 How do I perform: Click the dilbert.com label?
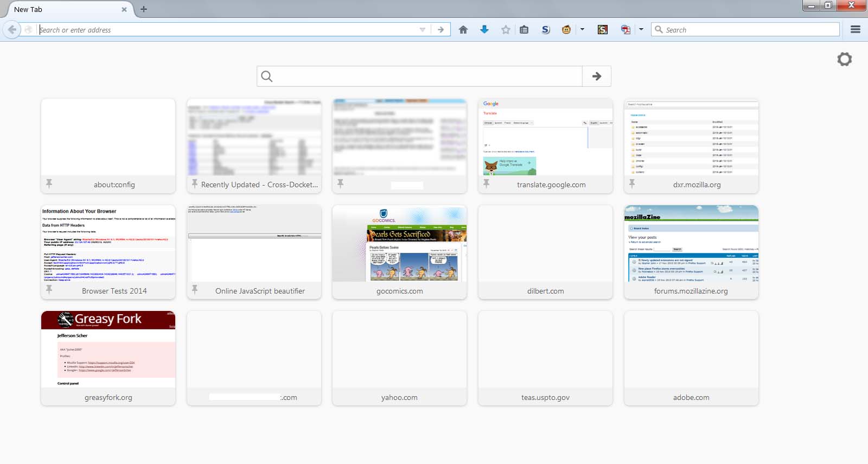(x=545, y=291)
